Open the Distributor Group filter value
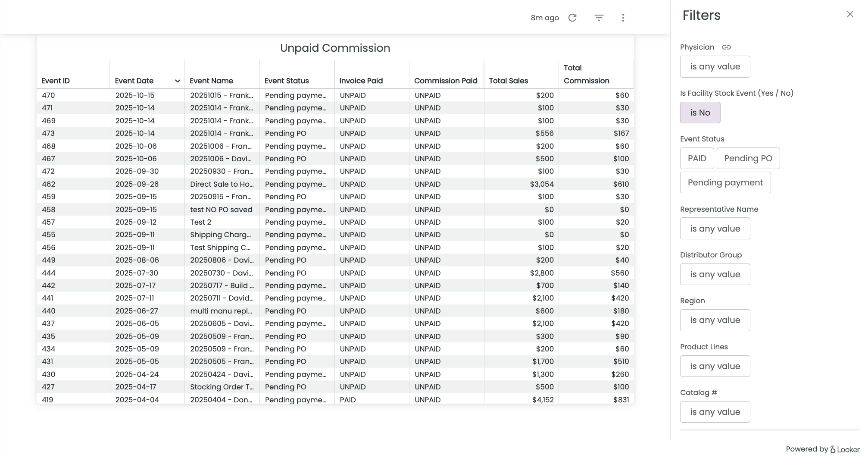Viewport: 868px width, 458px height. pyautogui.click(x=715, y=274)
